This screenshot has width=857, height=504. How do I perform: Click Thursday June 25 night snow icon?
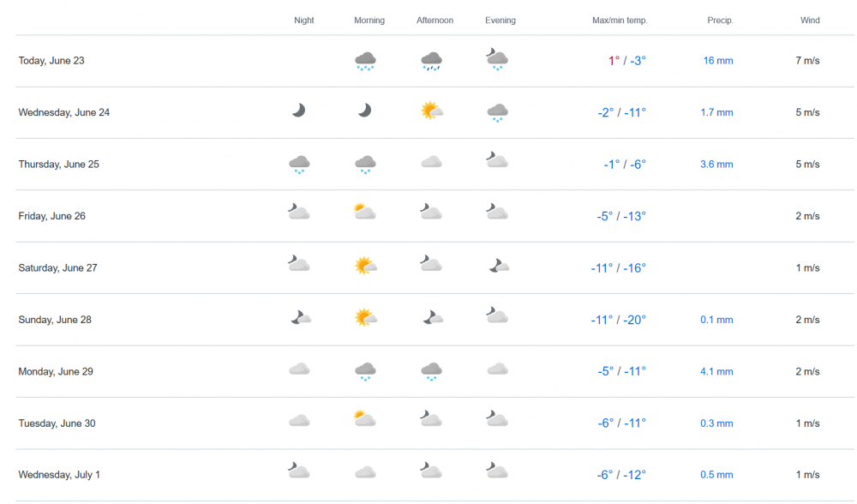tap(299, 164)
